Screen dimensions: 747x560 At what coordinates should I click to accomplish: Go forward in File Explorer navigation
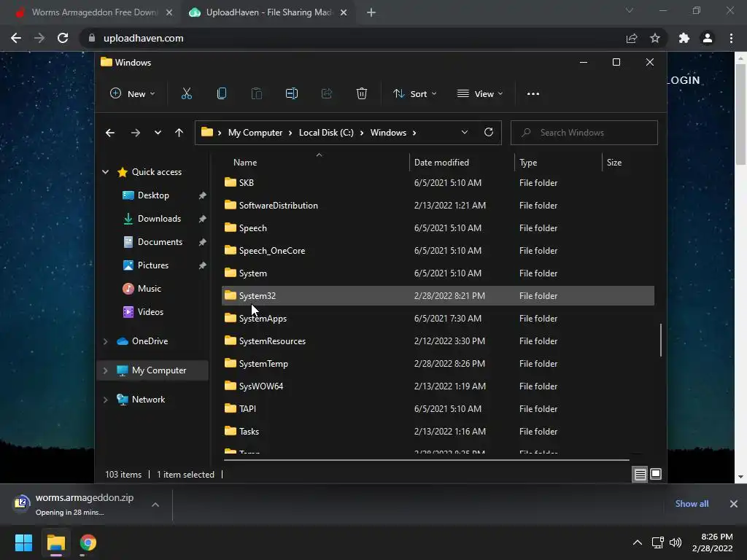[x=135, y=133]
